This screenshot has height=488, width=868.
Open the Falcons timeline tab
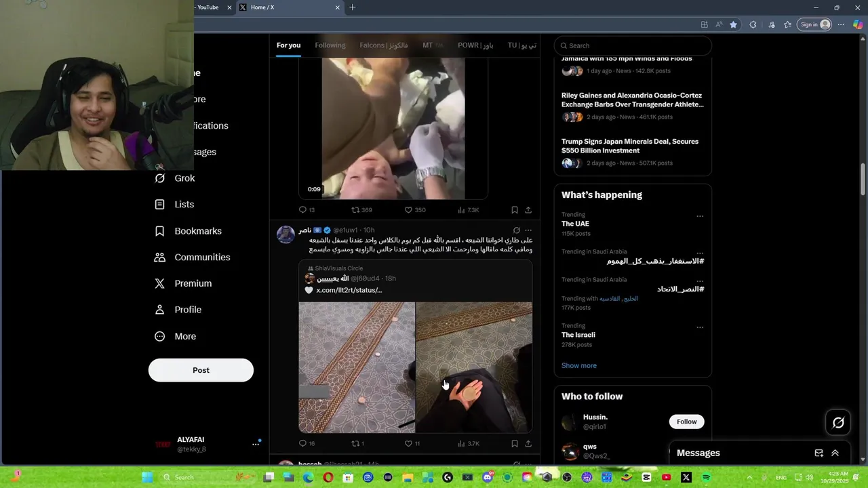384,45
